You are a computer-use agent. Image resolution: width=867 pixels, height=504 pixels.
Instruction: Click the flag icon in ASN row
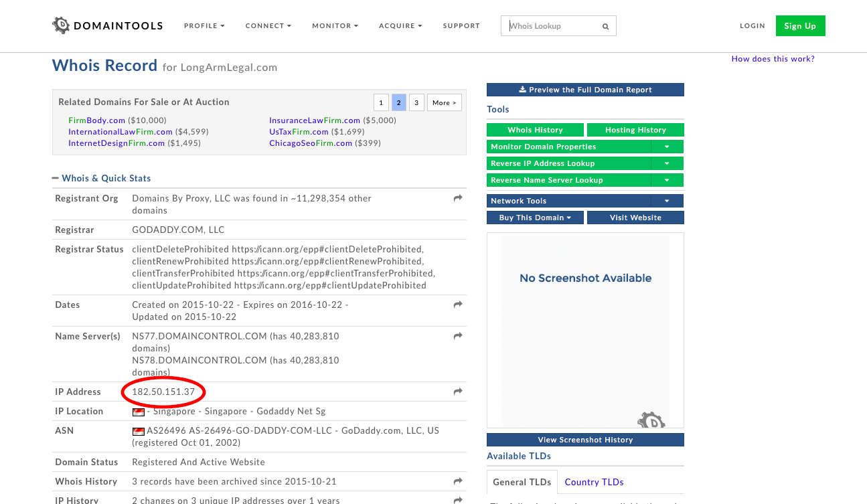139,431
